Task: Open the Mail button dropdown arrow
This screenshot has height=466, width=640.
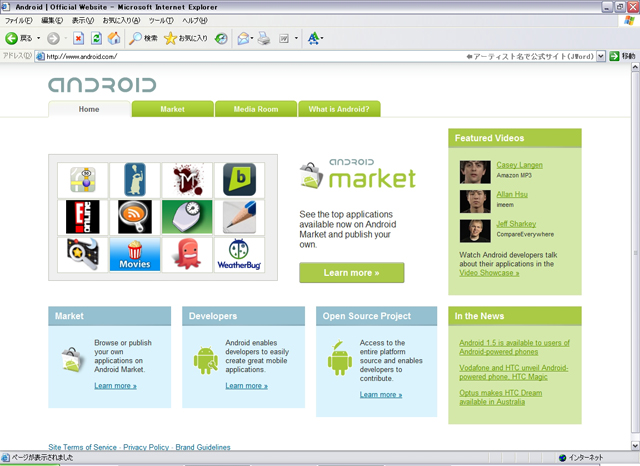Action: pos(252,38)
